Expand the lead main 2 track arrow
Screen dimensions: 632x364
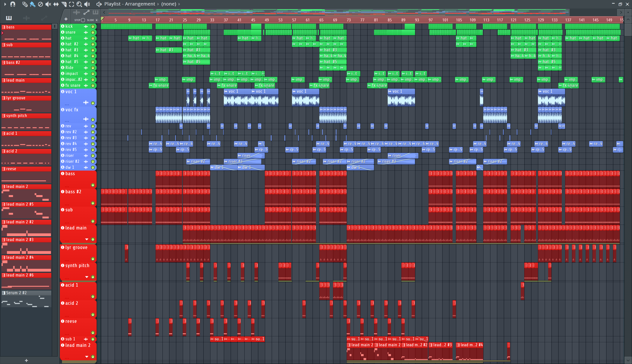87,357
